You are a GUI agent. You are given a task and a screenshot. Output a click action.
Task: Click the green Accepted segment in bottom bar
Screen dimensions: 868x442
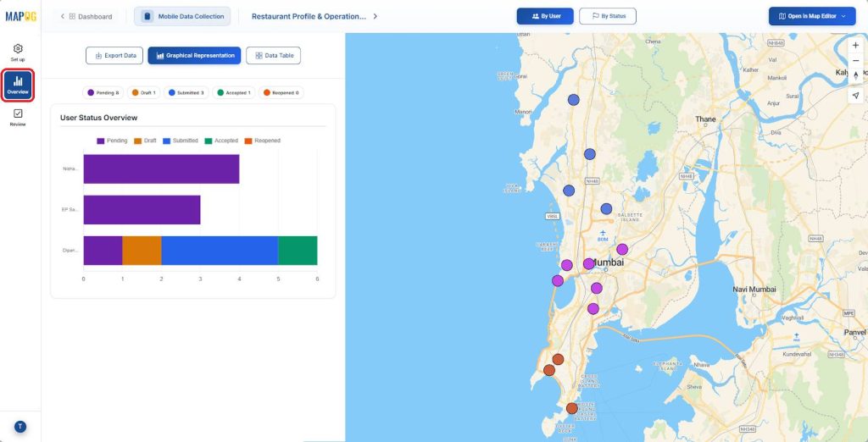(298, 251)
